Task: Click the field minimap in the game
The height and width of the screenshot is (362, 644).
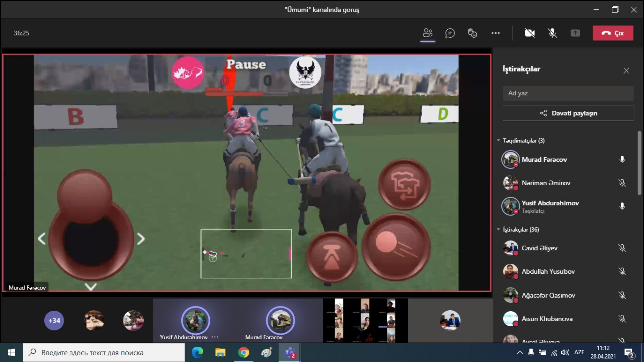Action: [246, 254]
